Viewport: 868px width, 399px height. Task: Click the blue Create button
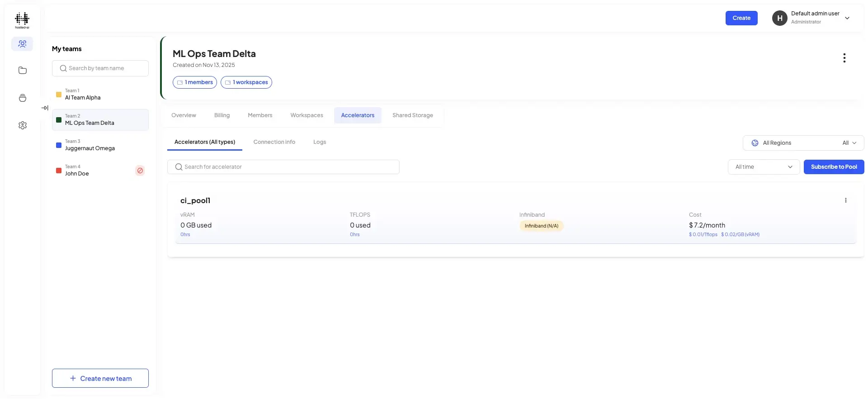click(x=741, y=18)
